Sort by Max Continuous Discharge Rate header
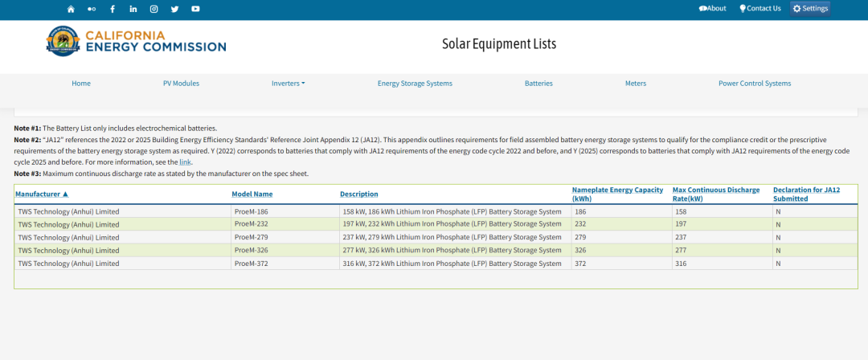Viewport: 868px width, 360px height. (x=715, y=190)
